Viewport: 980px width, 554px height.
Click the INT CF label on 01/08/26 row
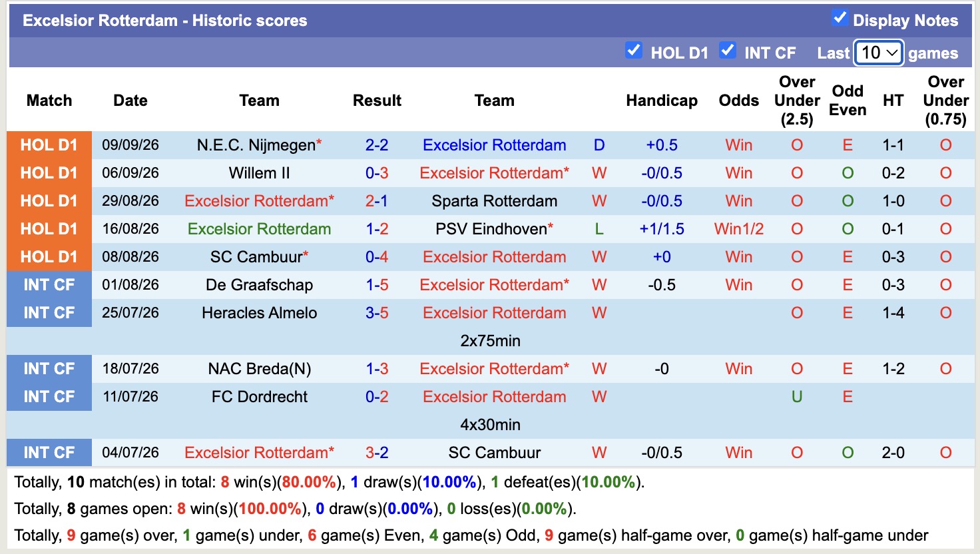pos(49,285)
